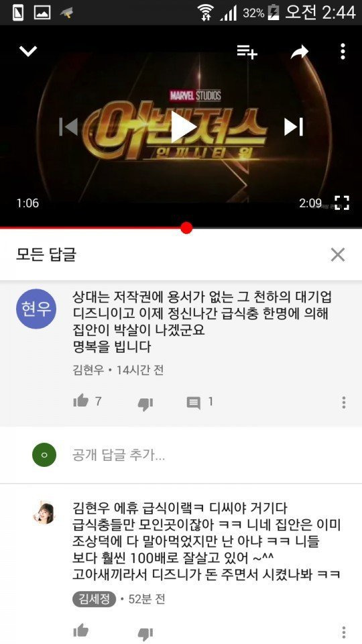Open the add-to-playlist icon
Screen dimensions: 362x644
point(247,52)
